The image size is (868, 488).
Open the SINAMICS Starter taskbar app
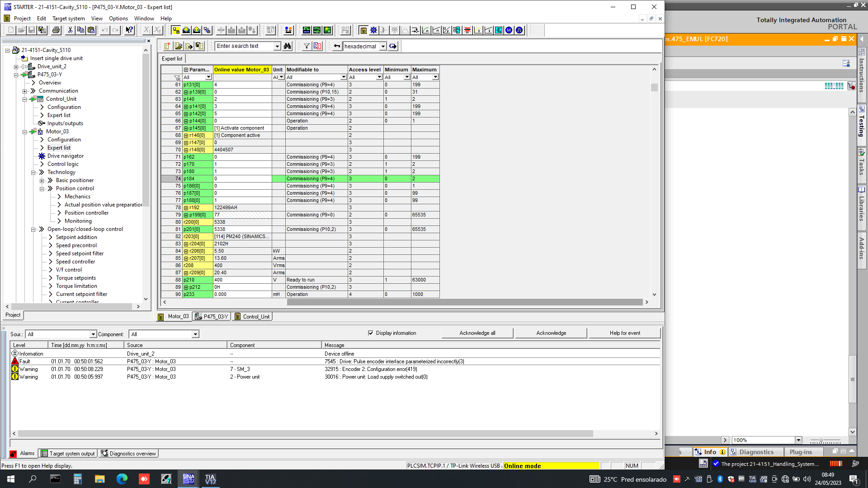coord(189,479)
